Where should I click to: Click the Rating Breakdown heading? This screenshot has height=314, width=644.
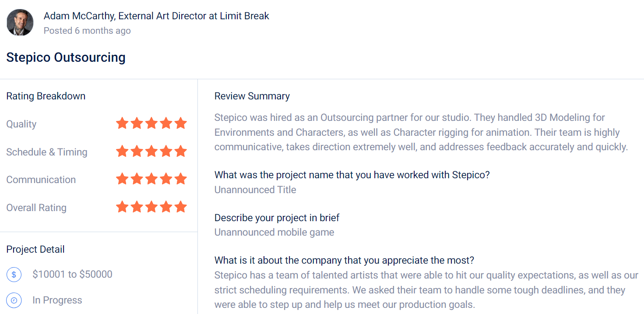[46, 96]
